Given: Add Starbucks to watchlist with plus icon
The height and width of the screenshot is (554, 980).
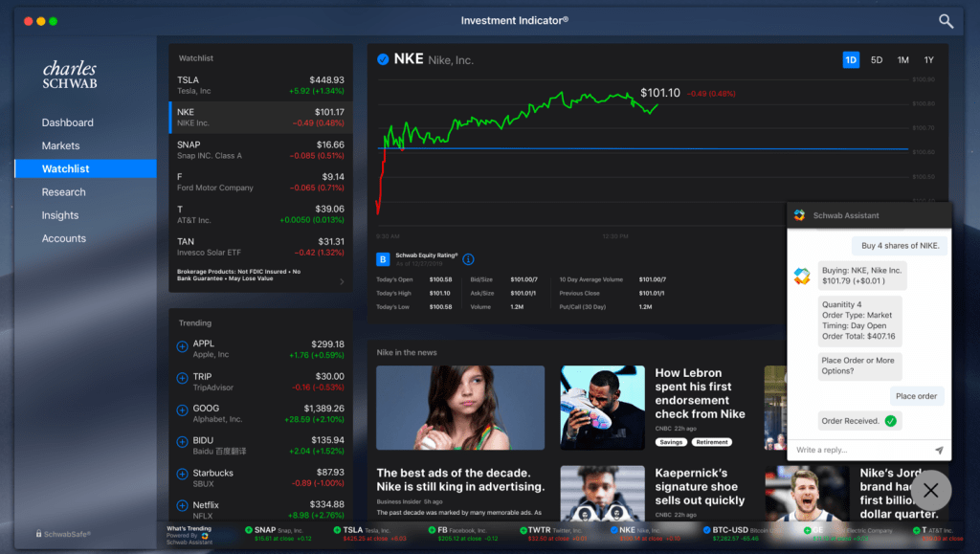Looking at the screenshot, I should pyautogui.click(x=182, y=474).
